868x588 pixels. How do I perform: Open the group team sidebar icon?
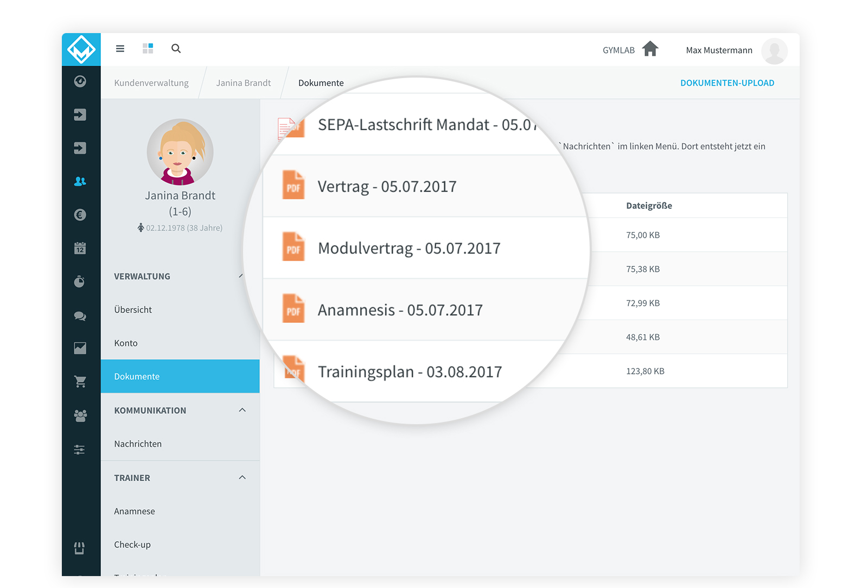coord(80,416)
